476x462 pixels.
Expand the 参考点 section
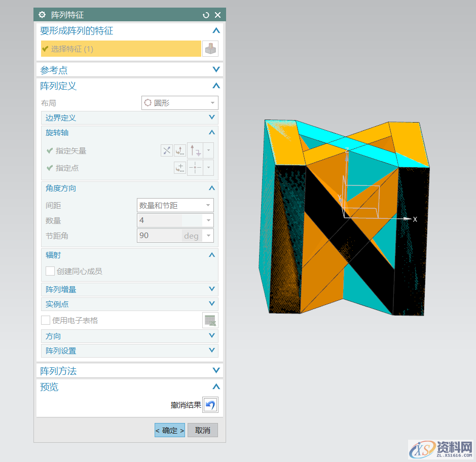(x=130, y=69)
